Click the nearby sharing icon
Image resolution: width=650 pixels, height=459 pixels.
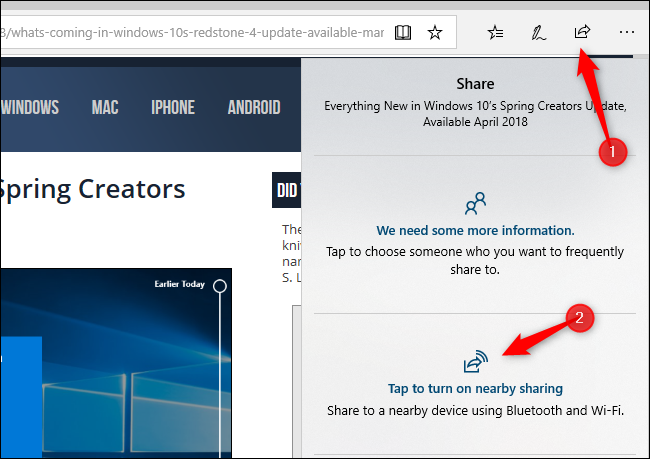tap(475, 361)
